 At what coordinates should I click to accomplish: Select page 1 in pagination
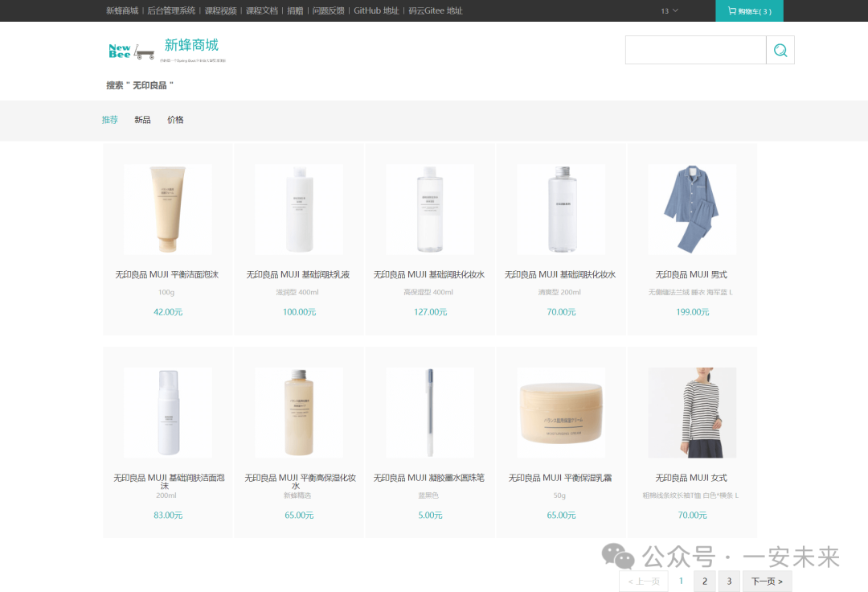pos(681,581)
